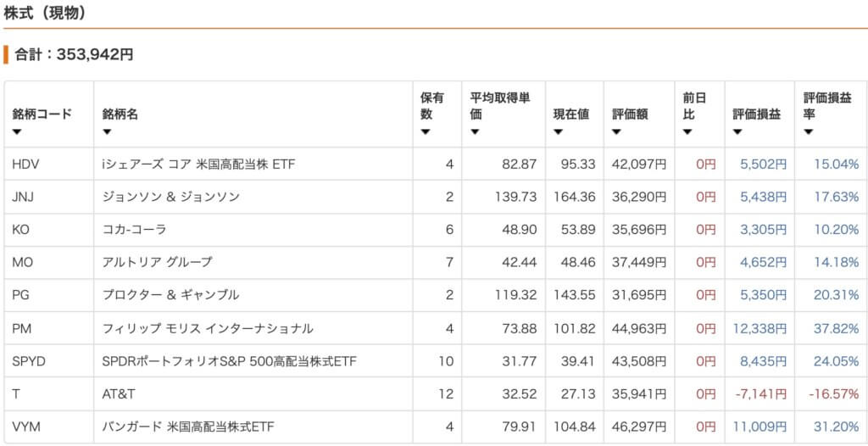Click AT&T loss value -7,141円
This screenshot has width=868, height=446.
[x=760, y=394]
